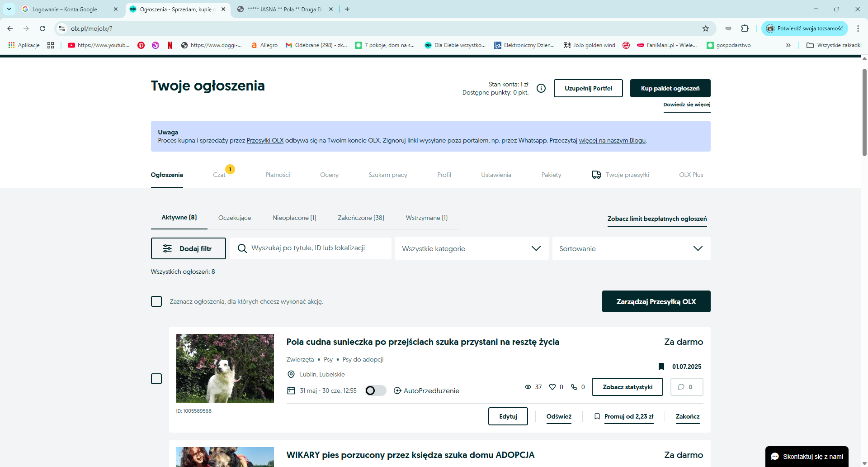868x467 pixels.
Task: Click the account info circle icon
Action: (541, 88)
